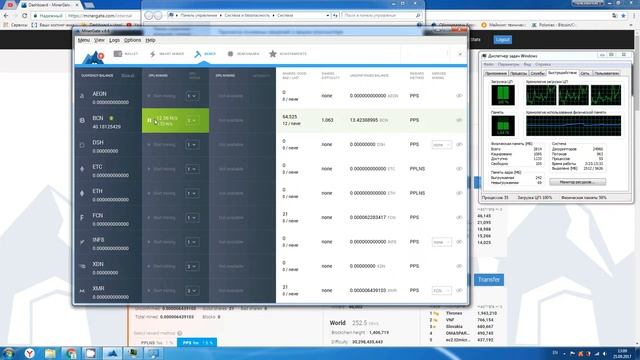Open XMR merged mining dropdown
Image resolution: width=640 pixels, height=360 pixels.
[442, 290]
